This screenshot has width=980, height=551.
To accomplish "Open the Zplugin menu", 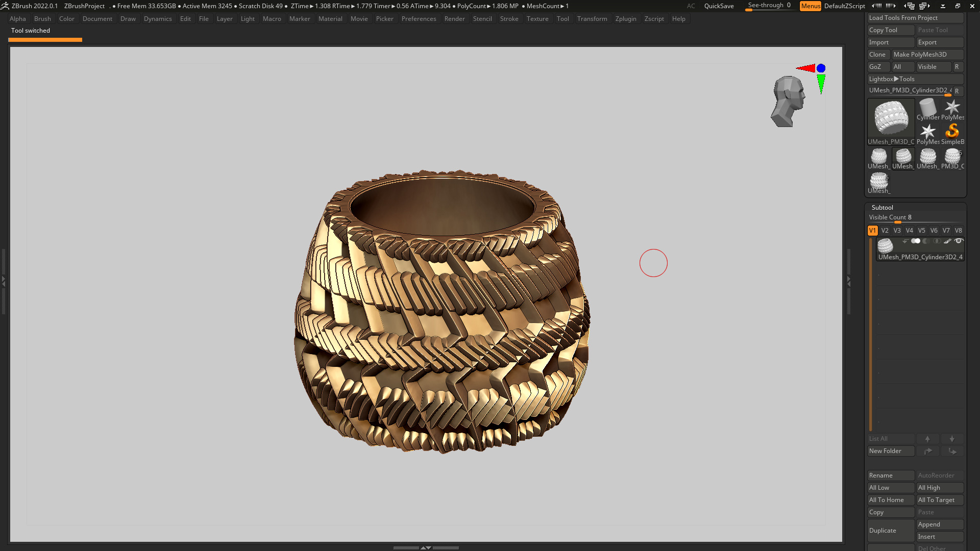I will pyautogui.click(x=626, y=19).
